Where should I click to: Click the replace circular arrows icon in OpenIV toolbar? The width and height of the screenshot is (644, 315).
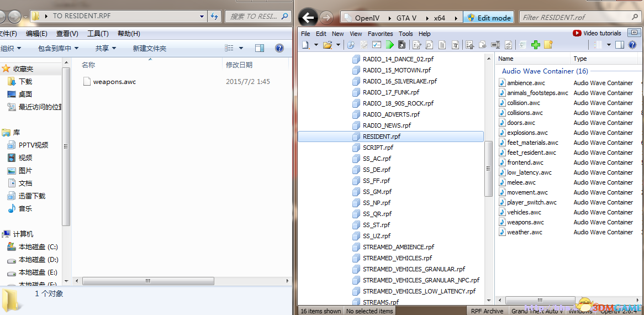click(509, 45)
